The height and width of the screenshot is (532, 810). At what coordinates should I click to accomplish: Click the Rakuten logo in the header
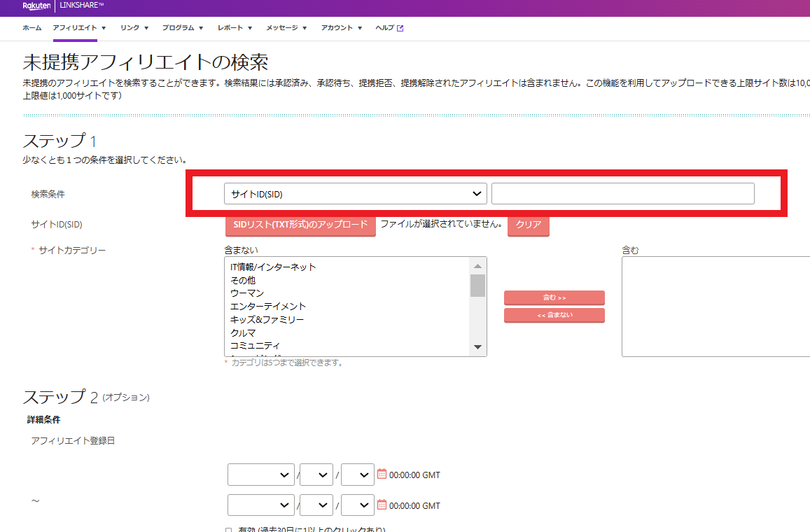(x=36, y=7)
